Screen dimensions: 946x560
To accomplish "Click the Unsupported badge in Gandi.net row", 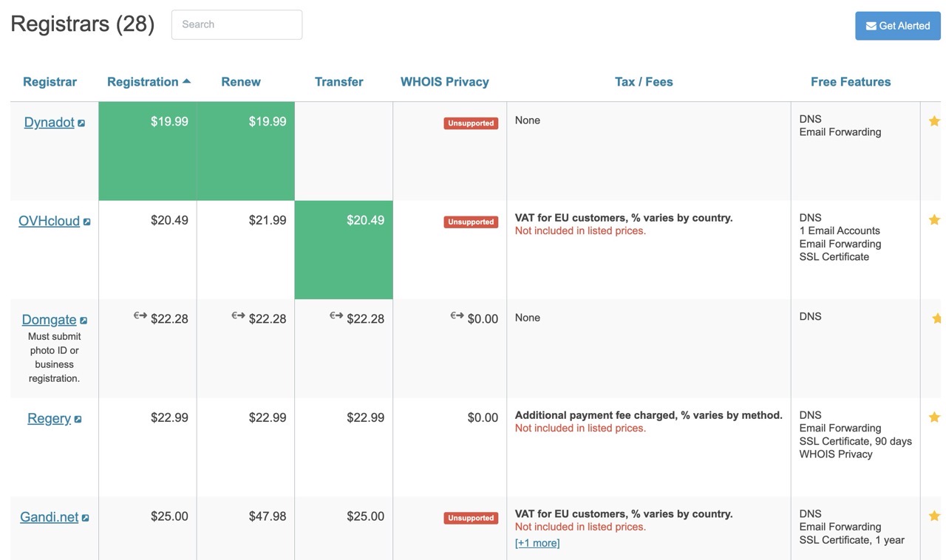I will 471,518.
